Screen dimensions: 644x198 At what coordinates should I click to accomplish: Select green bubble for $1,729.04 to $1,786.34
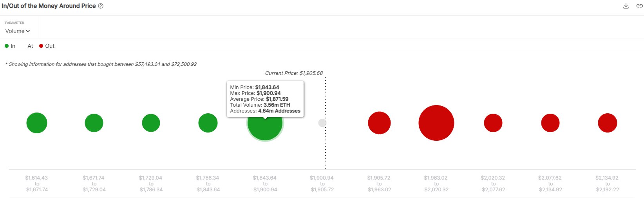click(151, 123)
